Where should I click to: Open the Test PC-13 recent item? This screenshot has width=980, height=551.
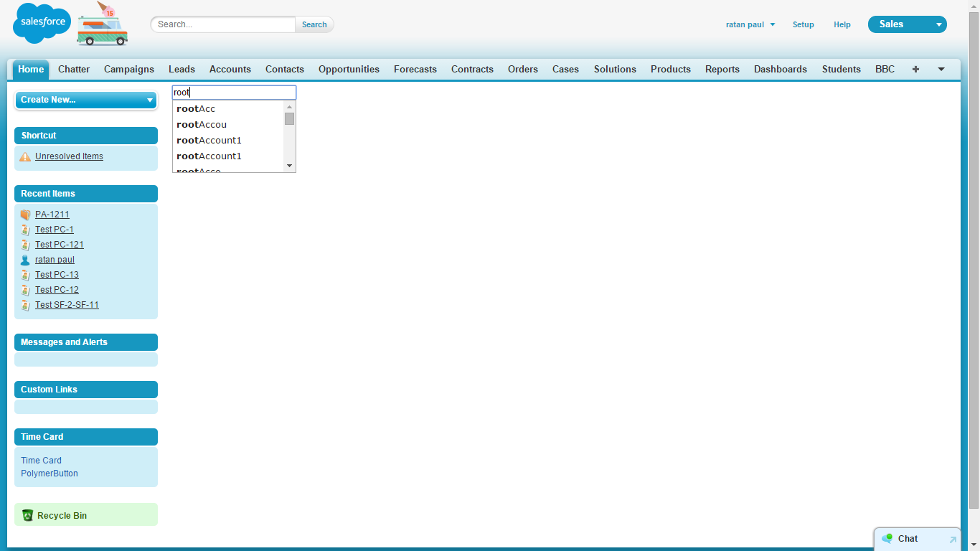[57, 275]
